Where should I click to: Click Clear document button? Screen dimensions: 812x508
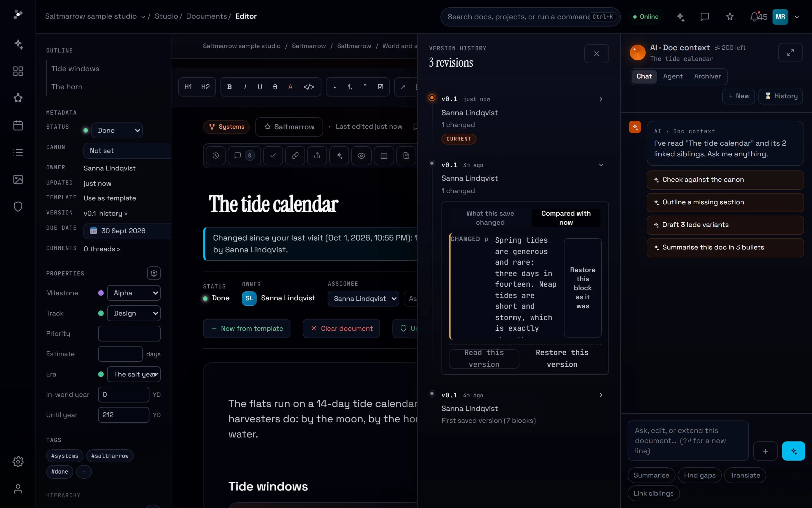[341, 329]
